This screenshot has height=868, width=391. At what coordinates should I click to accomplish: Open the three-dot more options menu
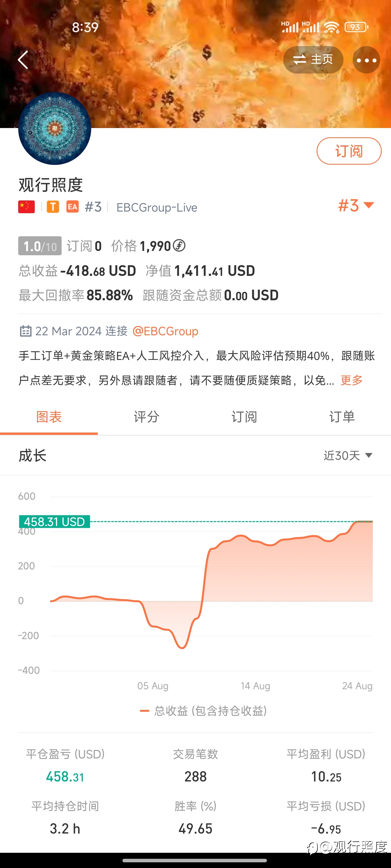point(366,60)
